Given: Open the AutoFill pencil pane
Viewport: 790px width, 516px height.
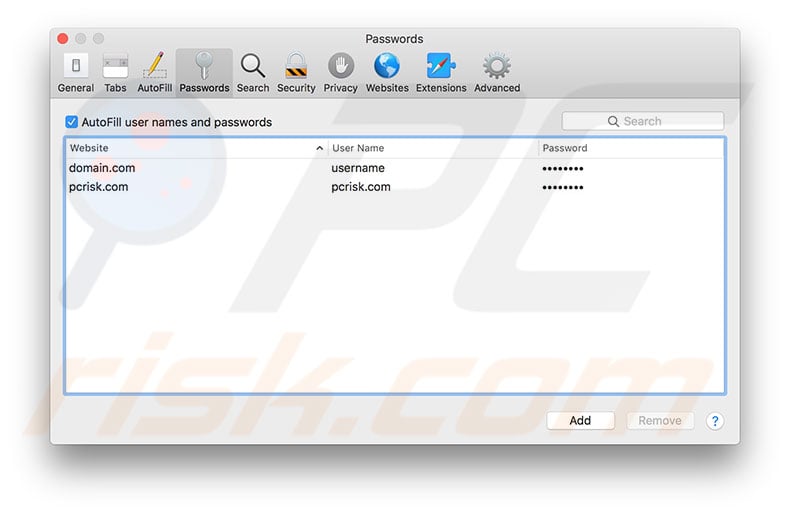Looking at the screenshot, I should pos(155,73).
